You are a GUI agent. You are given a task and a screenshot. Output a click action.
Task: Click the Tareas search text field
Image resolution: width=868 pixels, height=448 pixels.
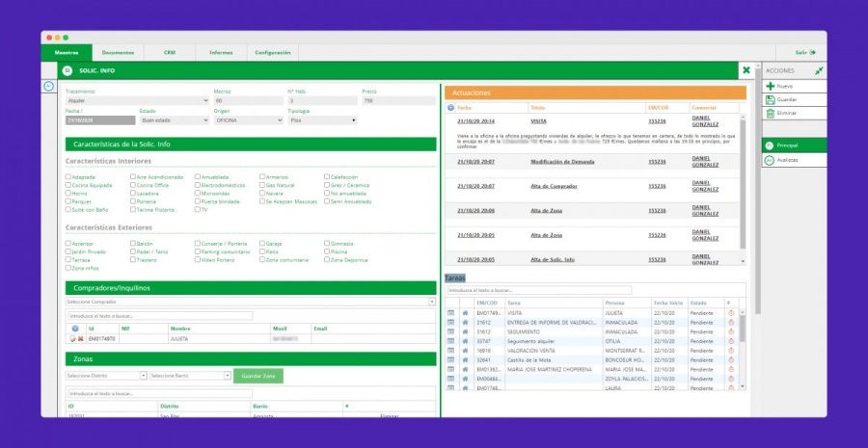539,290
